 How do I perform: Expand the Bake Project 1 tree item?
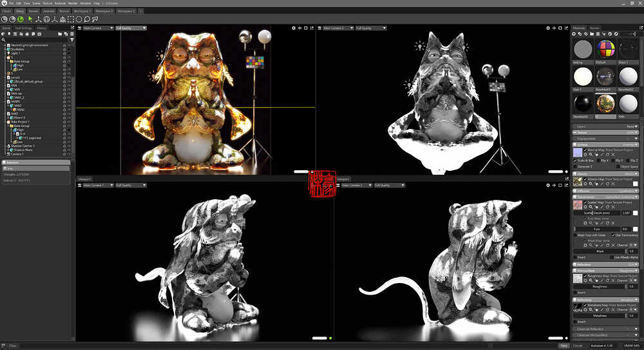[5, 122]
